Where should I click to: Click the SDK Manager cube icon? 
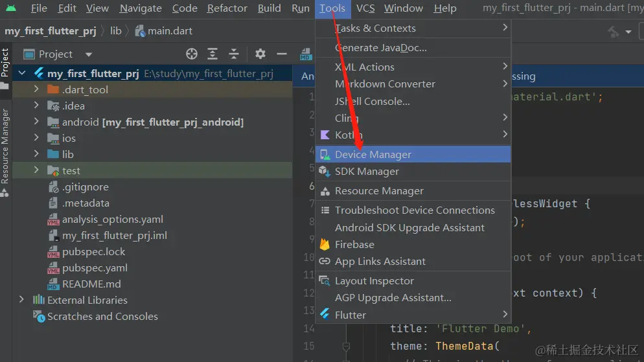tap(325, 172)
